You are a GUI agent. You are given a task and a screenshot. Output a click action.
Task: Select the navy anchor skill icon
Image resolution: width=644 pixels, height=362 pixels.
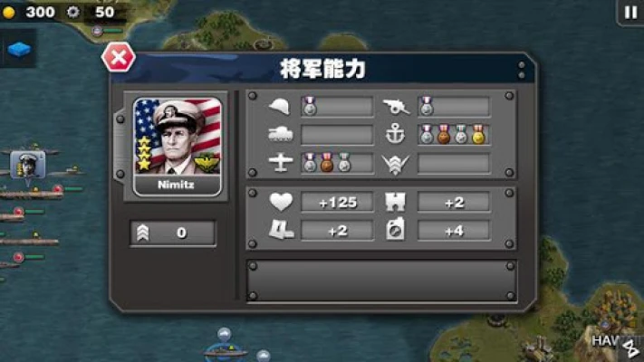click(395, 134)
